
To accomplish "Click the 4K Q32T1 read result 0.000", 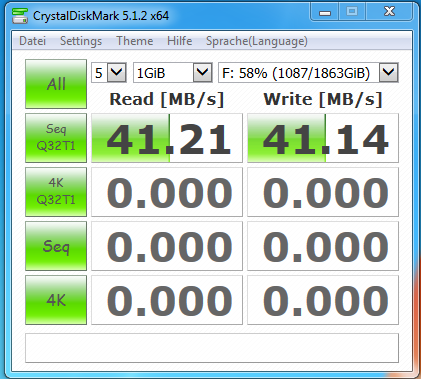I will (167, 192).
